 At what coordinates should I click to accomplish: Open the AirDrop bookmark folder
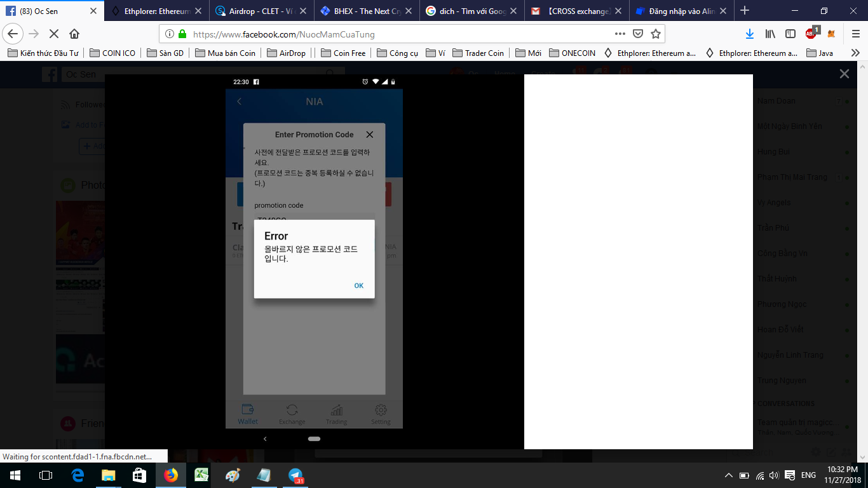286,53
